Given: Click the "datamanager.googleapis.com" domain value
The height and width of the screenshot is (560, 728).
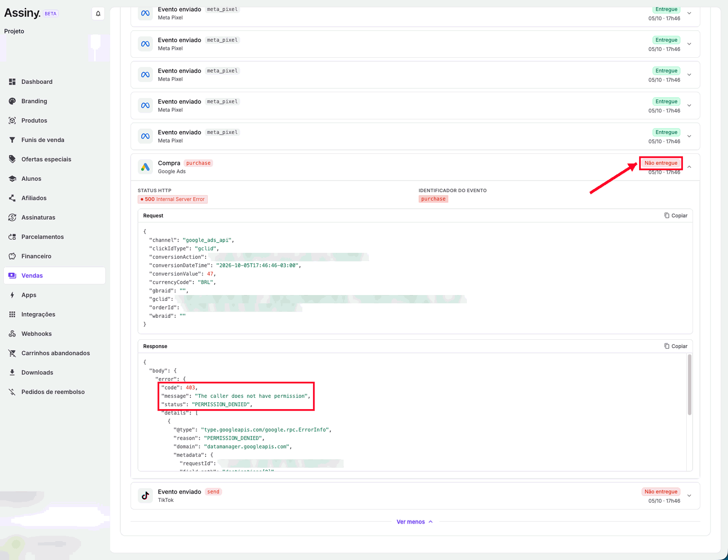Looking at the screenshot, I should 247,446.
